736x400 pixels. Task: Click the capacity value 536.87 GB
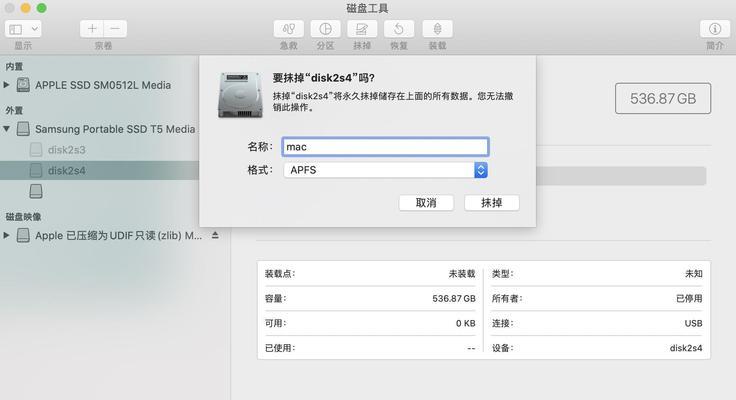pos(454,299)
